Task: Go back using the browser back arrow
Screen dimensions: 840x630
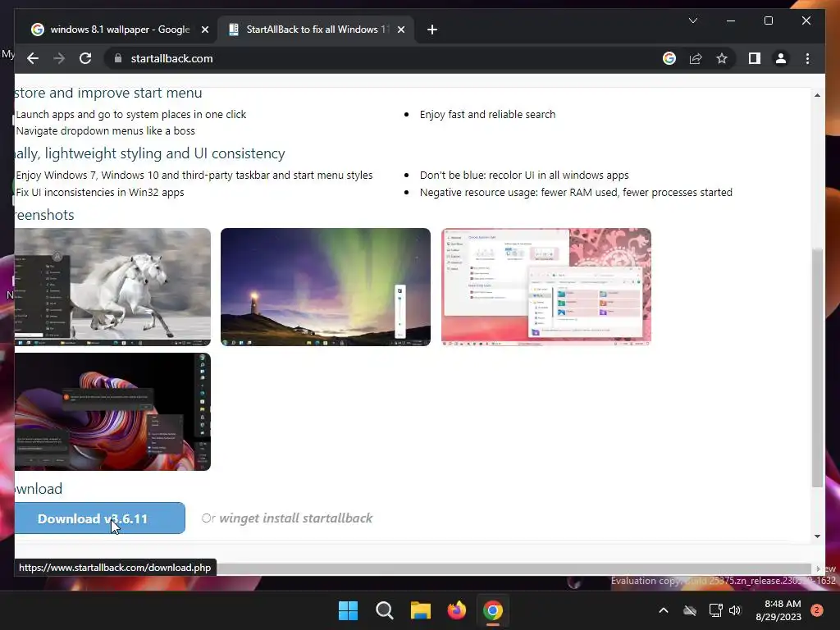Action: 33,58
